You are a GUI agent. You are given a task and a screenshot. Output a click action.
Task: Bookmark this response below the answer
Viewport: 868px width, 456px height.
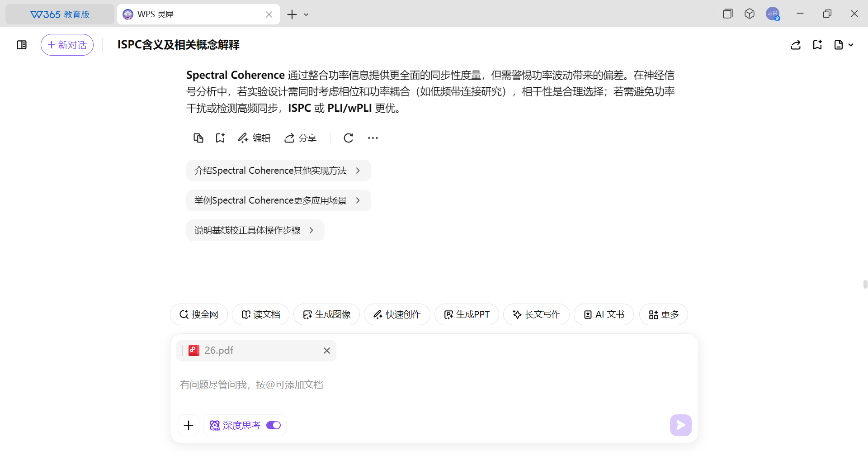coord(220,138)
